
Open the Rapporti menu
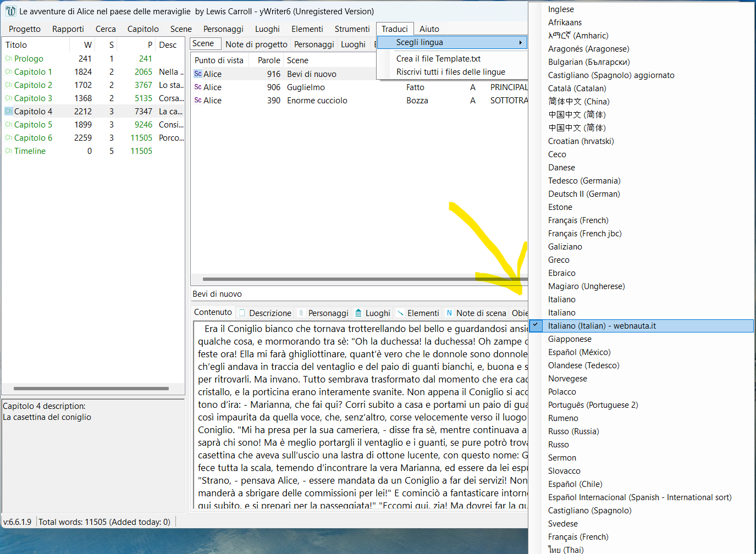point(68,29)
